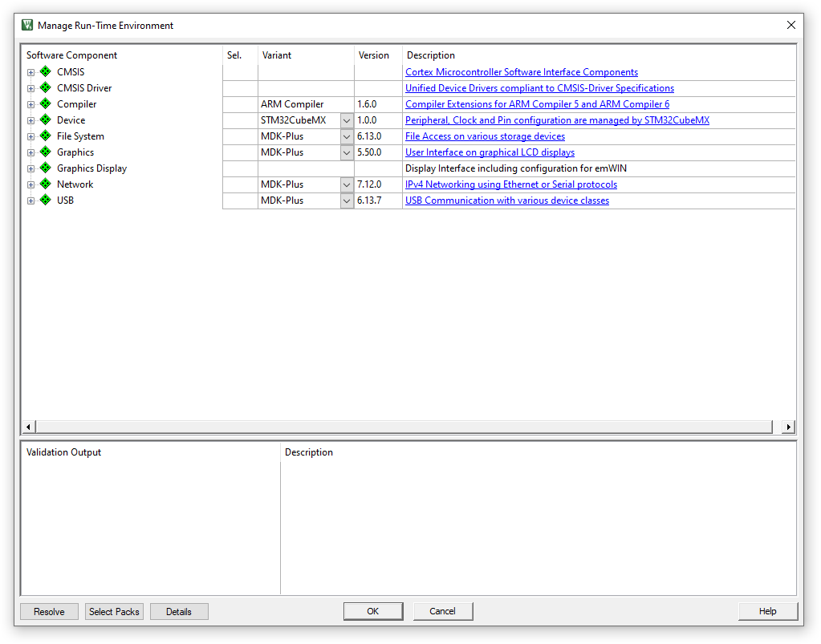821x644 pixels.
Task: Open Compiler Extensions for ARM Compiler link
Action: (x=537, y=104)
